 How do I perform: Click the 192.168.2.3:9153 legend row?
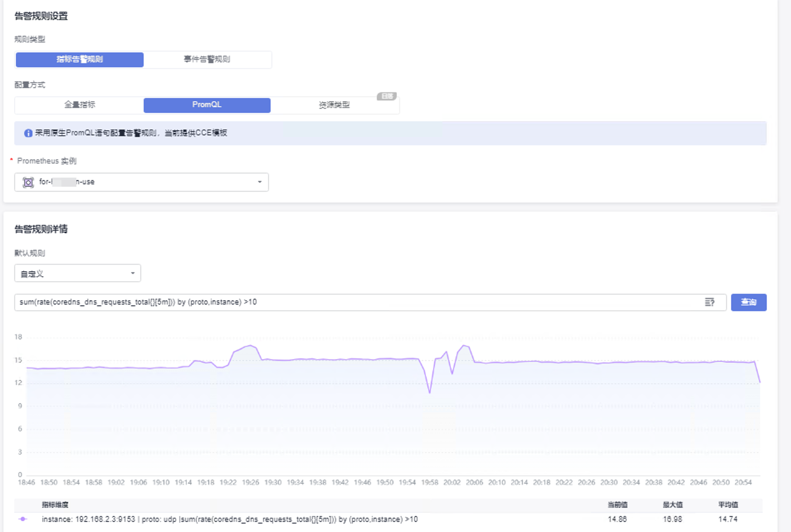[229, 519]
